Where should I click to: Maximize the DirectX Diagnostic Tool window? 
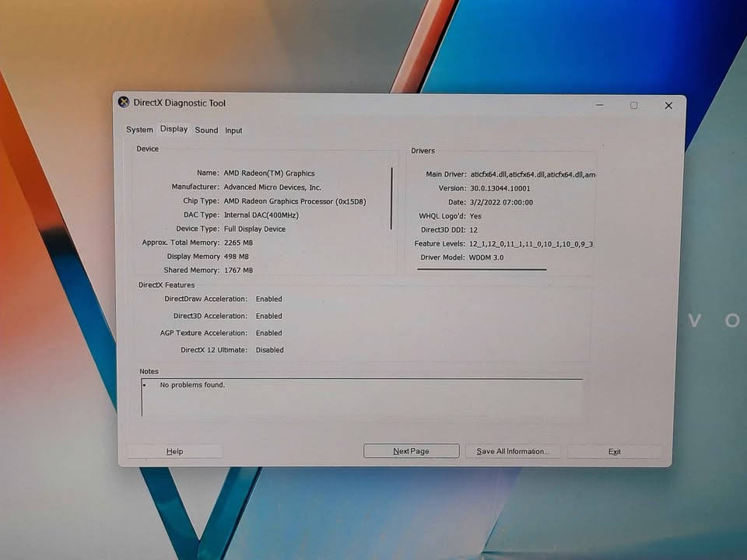[633, 105]
